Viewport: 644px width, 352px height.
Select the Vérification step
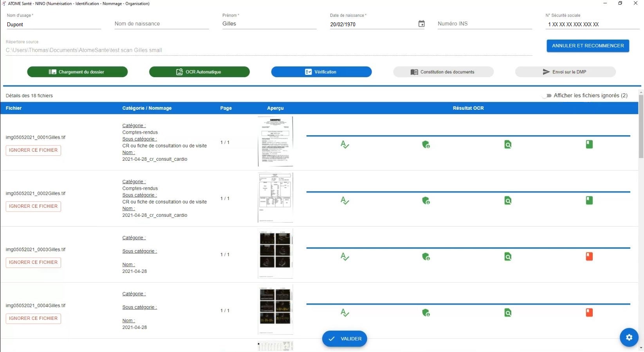[321, 72]
